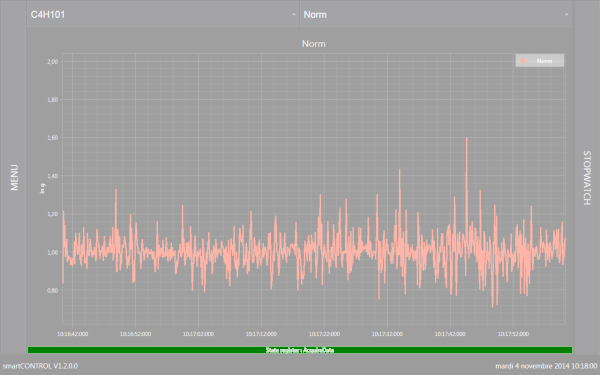600x375 pixels.
Task: Click the 'in g' y-axis unit label
Action: pos(42,189)
